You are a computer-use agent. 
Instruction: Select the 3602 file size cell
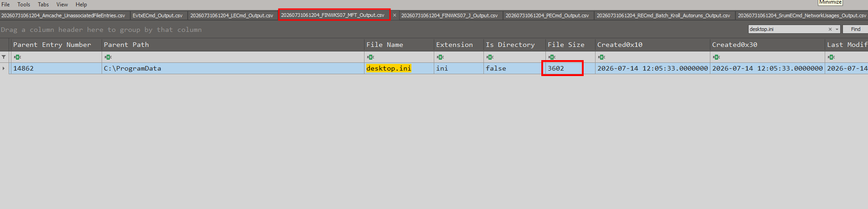(570, 68)
